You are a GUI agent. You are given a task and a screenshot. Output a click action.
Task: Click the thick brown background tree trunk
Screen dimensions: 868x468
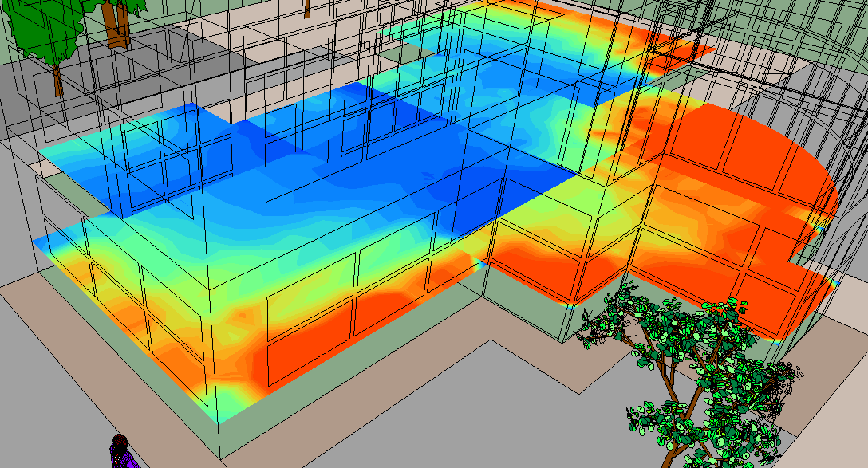119,24
